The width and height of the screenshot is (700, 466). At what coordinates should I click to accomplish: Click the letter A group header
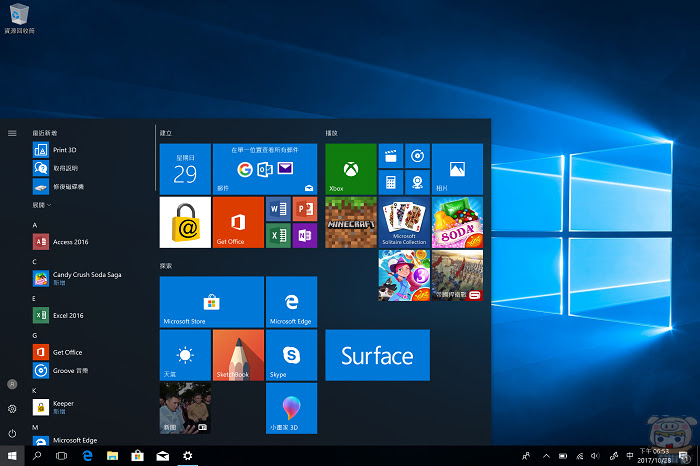[x=35, y=225]
